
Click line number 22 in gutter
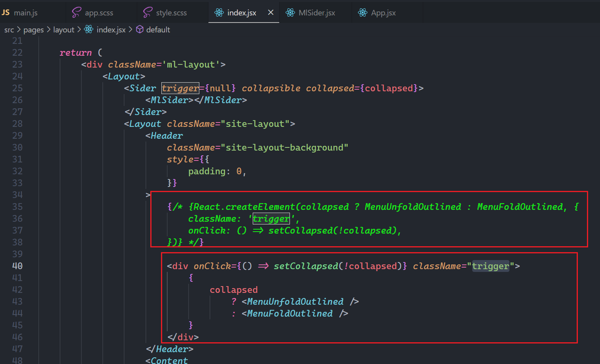tap(17, 53)
